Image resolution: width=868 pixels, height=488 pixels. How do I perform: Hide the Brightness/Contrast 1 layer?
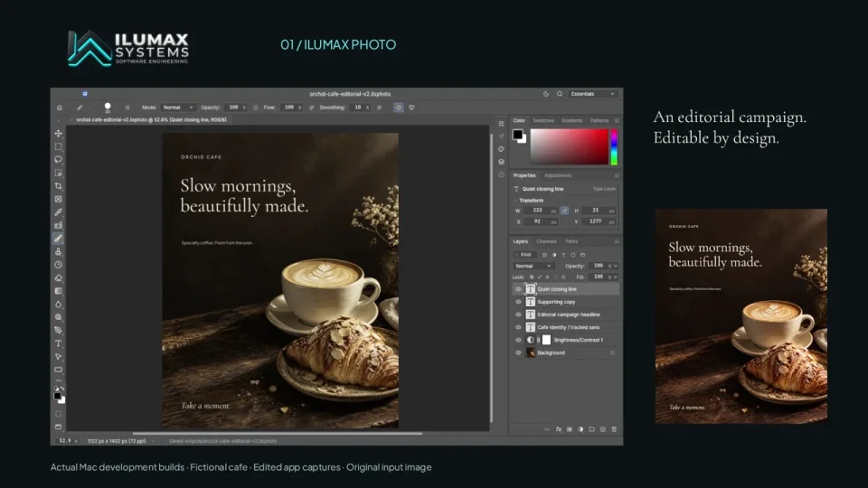pos(518,340)
